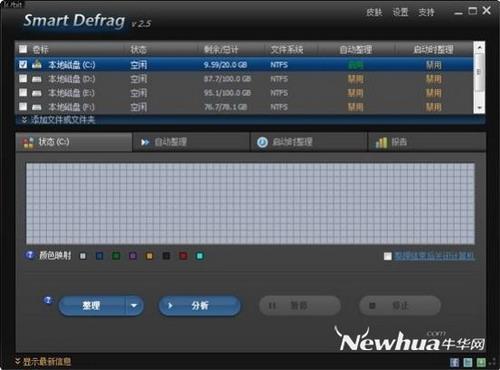Screen dimensions: 500x370
Task: Expand the 添加文件或文件夹 section
Action: 58,120
